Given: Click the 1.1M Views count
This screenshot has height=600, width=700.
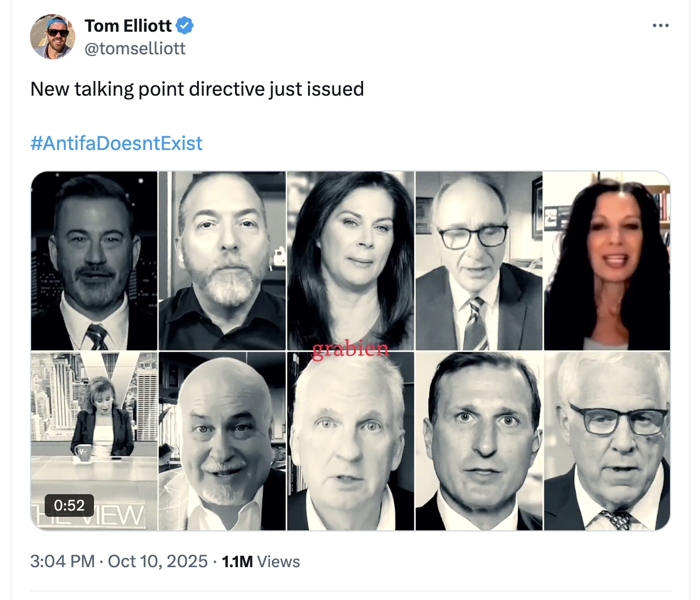Looking at the screenshot, I should point(261,562).
